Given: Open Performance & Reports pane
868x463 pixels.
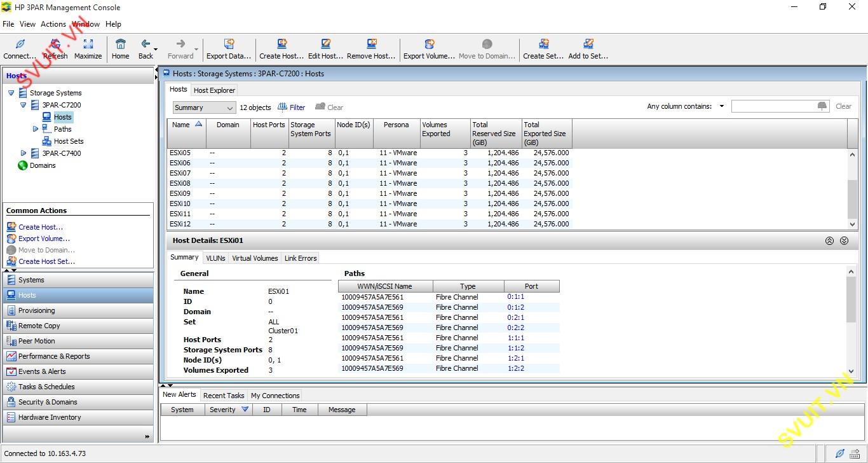Looking at the screenshot, I should 78,356.
